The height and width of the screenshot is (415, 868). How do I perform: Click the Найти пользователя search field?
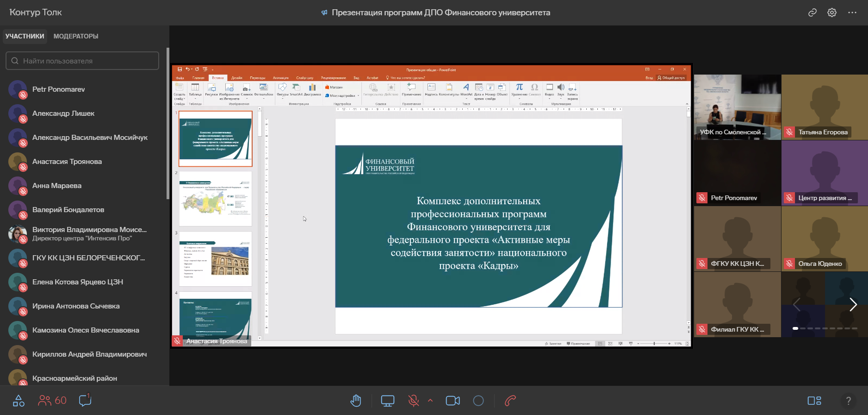click(x=82, y=61)
